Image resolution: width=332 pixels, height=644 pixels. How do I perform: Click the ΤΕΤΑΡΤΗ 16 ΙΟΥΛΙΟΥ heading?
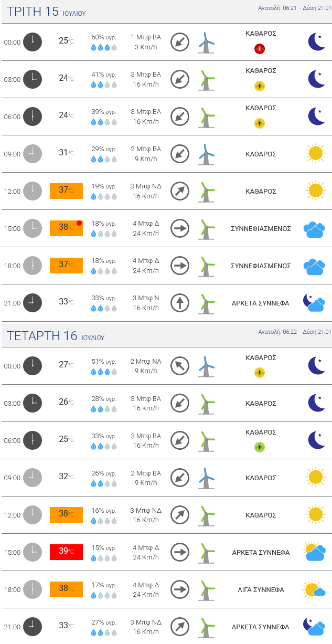[x=56, y=336]
